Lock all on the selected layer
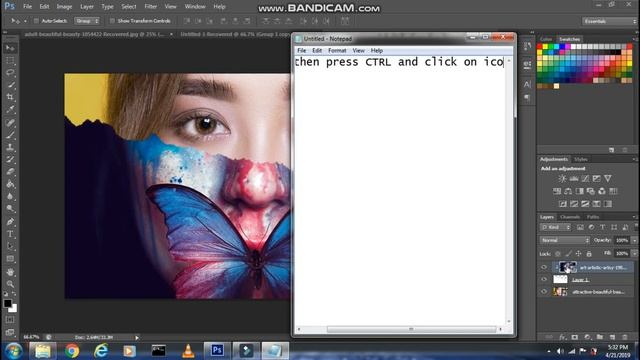640x360 pixels. point(589,253)
